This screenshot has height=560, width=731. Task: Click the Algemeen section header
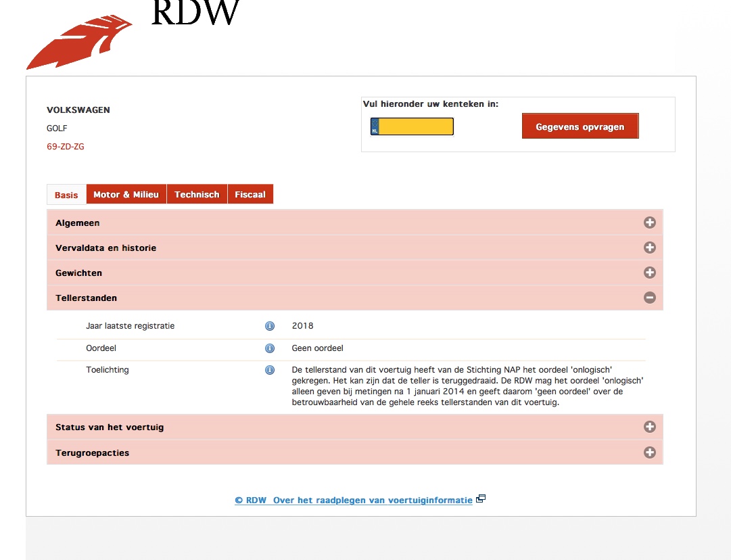tap(355, 223)
